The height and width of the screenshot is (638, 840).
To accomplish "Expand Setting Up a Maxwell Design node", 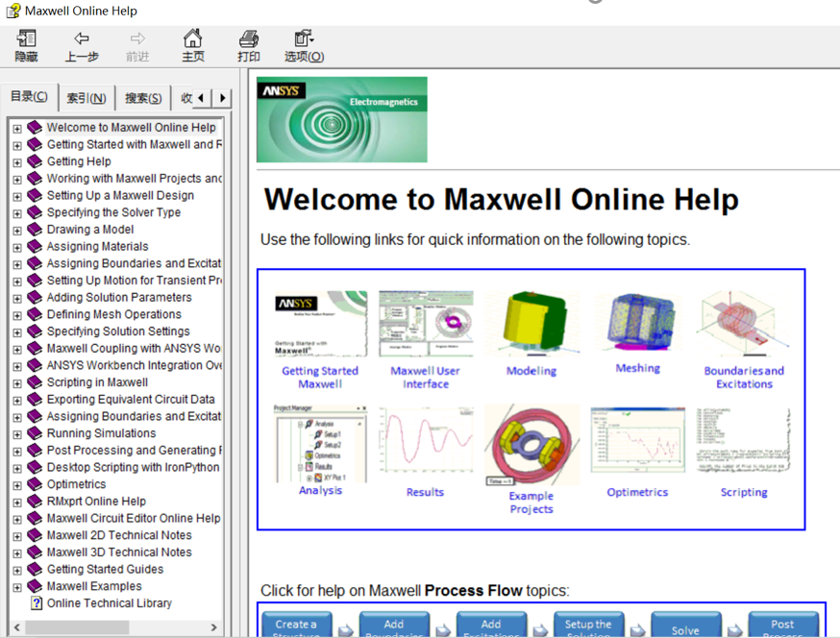I will [17, 197].
